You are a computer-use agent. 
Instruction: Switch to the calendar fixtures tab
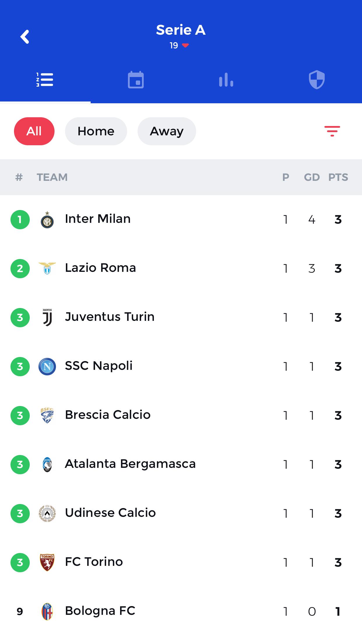136,80
